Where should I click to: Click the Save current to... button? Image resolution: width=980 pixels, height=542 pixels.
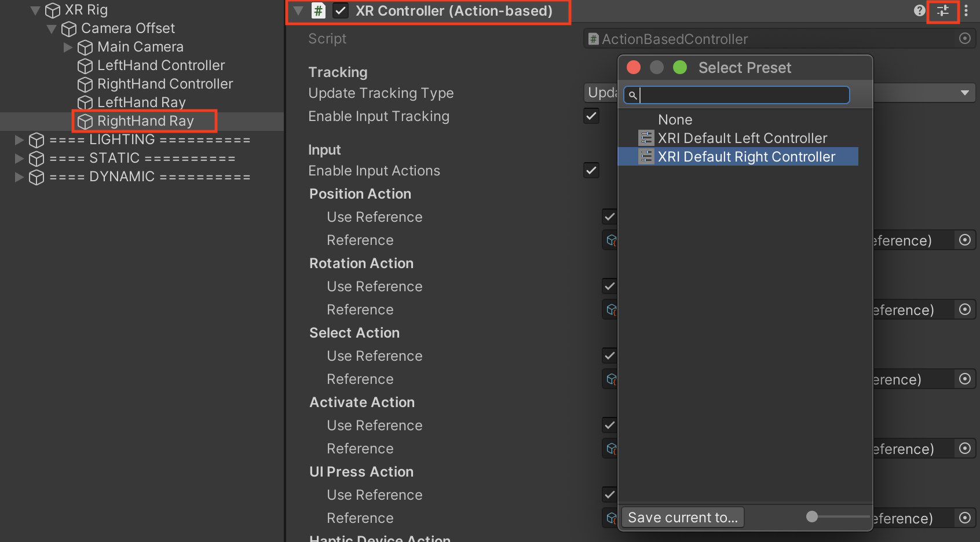682,518
